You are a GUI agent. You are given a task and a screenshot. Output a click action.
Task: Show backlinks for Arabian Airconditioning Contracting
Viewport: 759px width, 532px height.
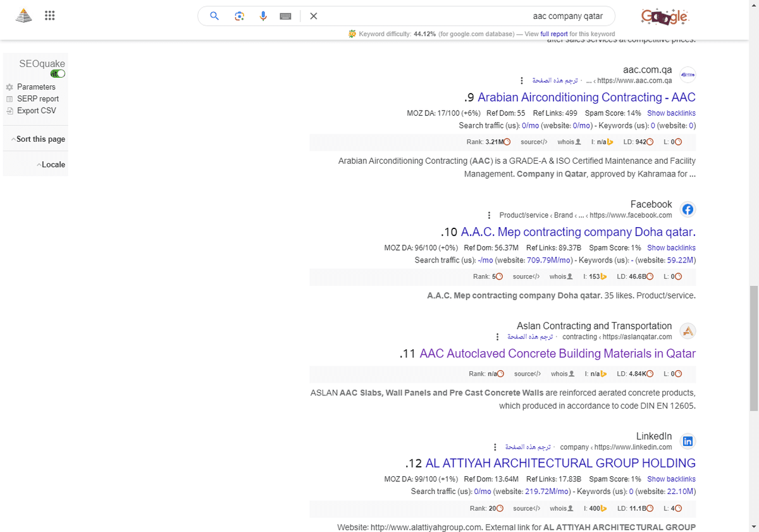click(671, 113)
